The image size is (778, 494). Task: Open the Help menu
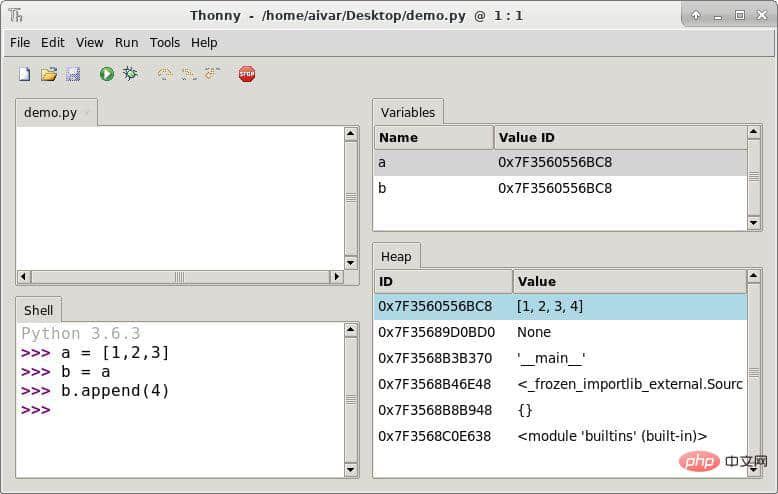(x=204, y=43)
